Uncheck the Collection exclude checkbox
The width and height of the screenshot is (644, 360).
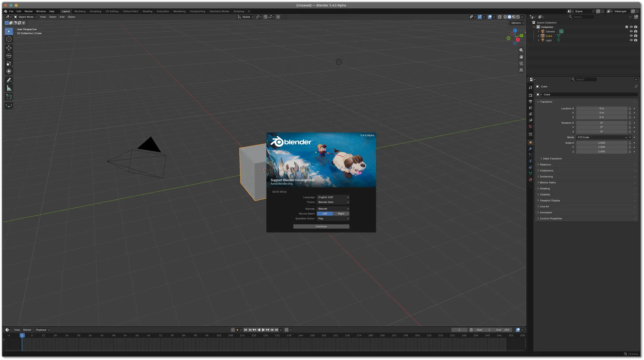(626, 27)
